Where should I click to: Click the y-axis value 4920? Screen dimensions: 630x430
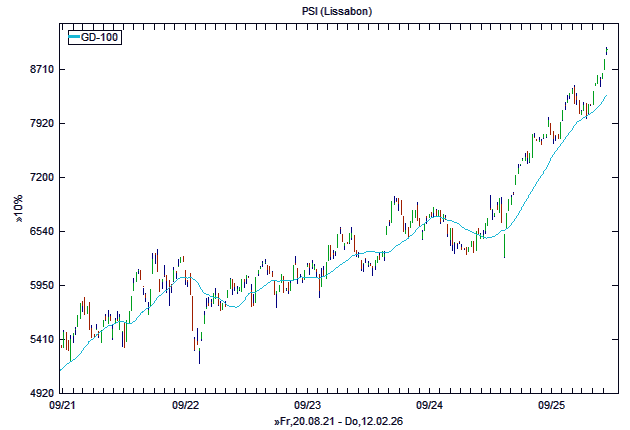point(42,393)
